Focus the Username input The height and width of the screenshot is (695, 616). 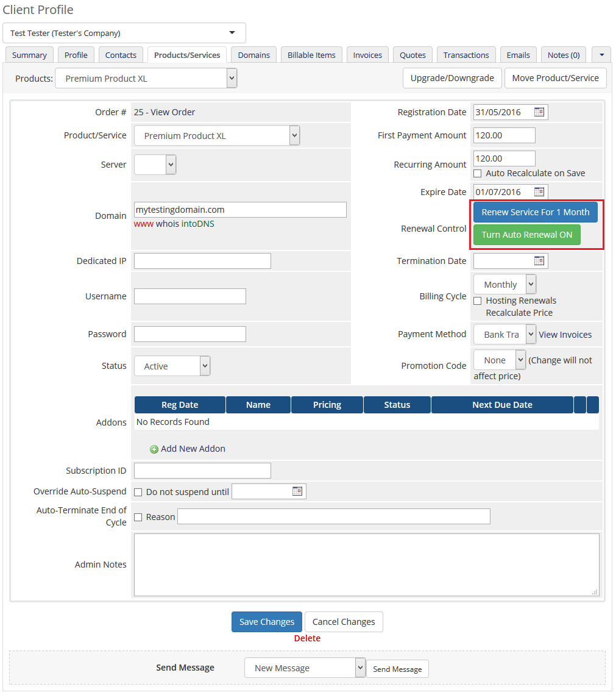point(190,296)
